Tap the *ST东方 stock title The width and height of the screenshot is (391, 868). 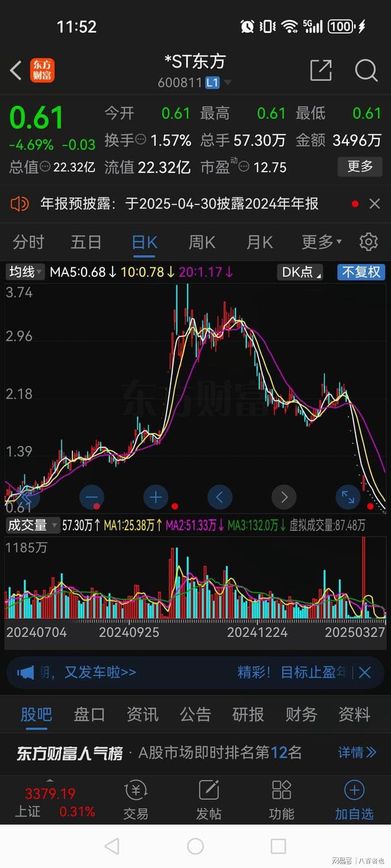click(x=195, y=62)
